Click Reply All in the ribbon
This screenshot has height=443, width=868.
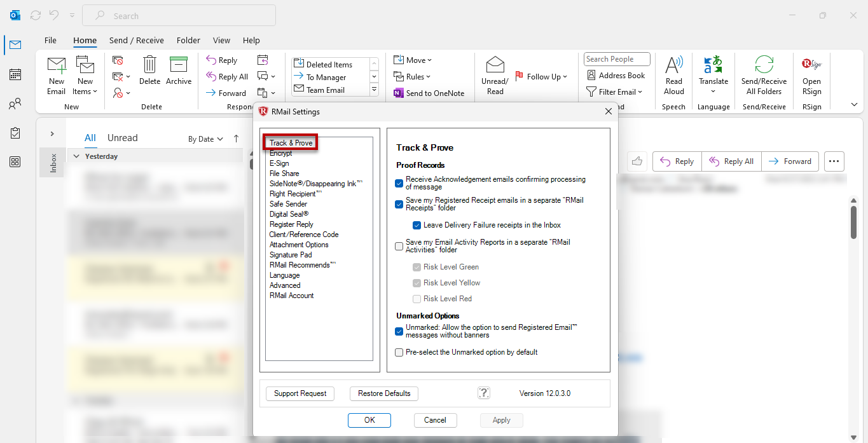point(227,76)
